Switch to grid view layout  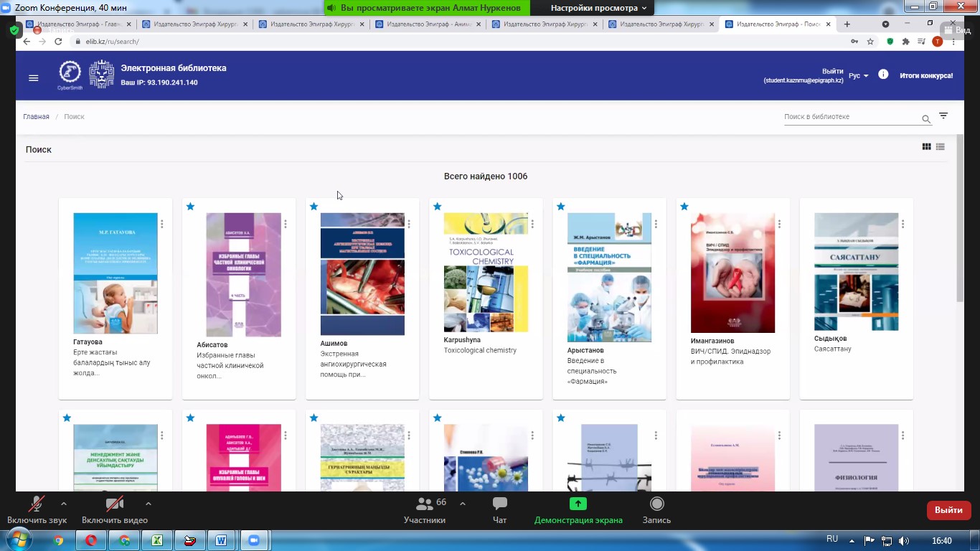pyautogui.click(x=926, y=147)
